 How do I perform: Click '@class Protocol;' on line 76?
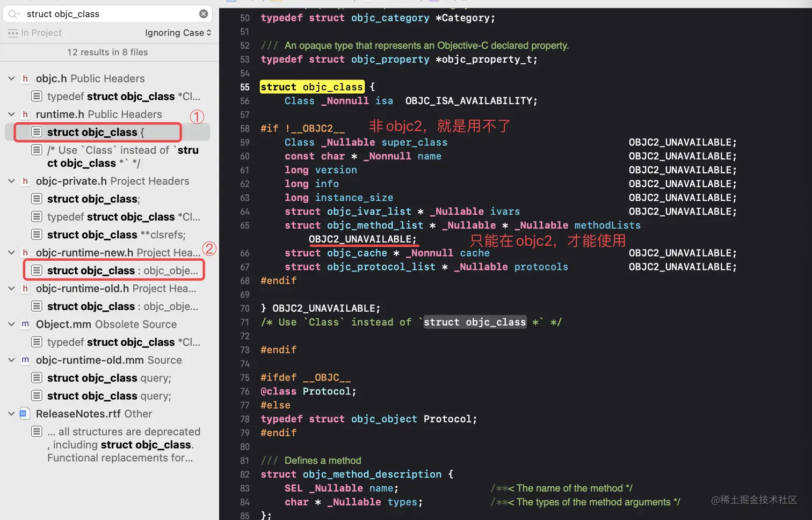click(x=309, y=391)
